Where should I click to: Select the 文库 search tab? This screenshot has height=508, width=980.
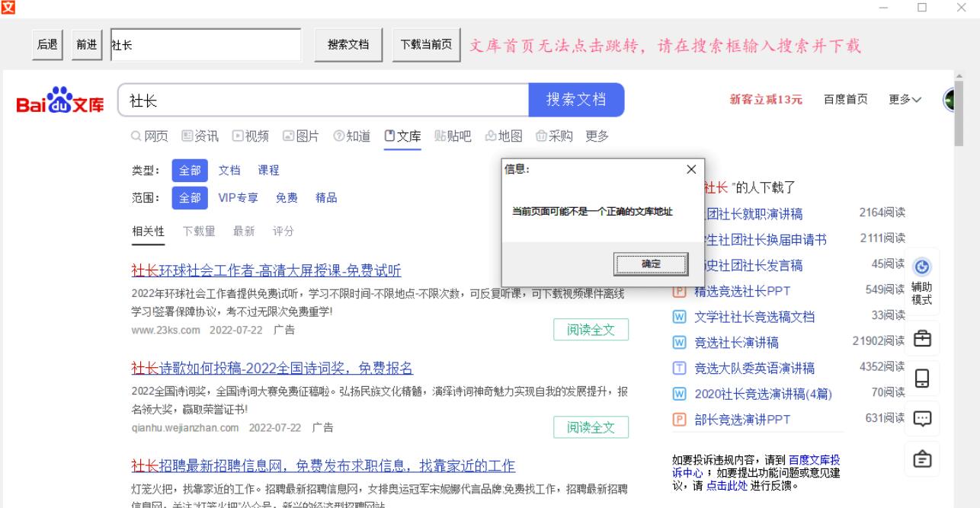(402, 136)
